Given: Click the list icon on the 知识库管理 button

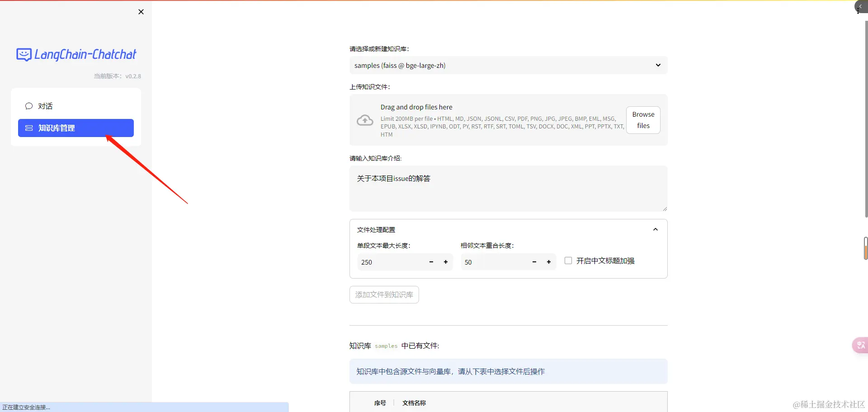Looking at the screenshot, I should 28,128.
